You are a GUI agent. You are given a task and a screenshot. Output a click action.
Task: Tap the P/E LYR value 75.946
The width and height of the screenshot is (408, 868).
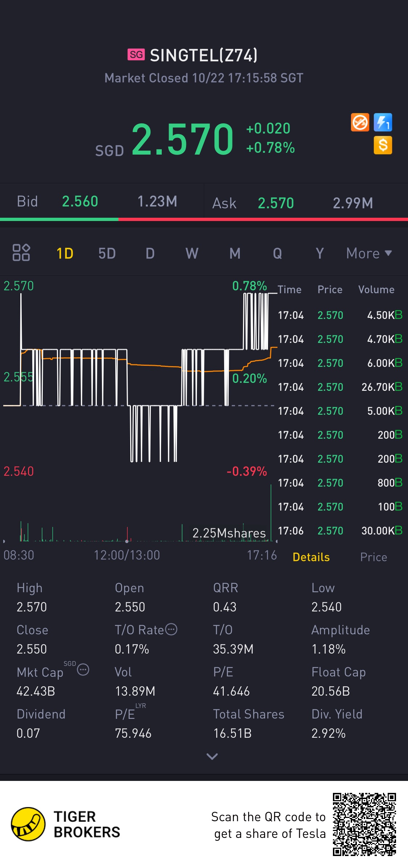(133, 733)
